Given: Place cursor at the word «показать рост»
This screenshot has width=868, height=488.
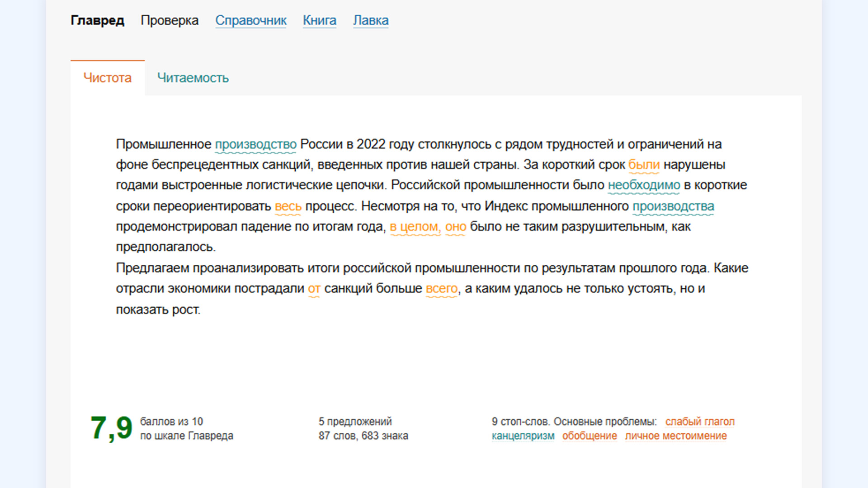Looking at the screenshot, I should 158,310.
